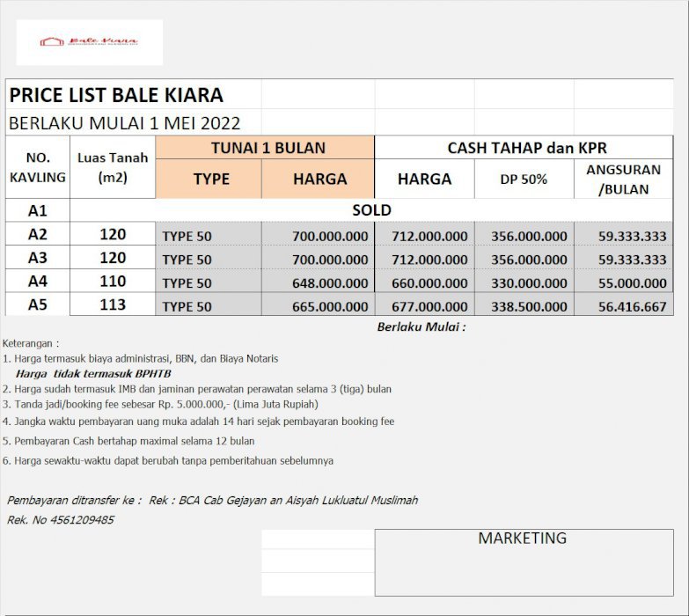This screenshot has height=616, width=689.
Task: Click the 677.000.000 cash tahap price
Action: click(x=426, y=307)
